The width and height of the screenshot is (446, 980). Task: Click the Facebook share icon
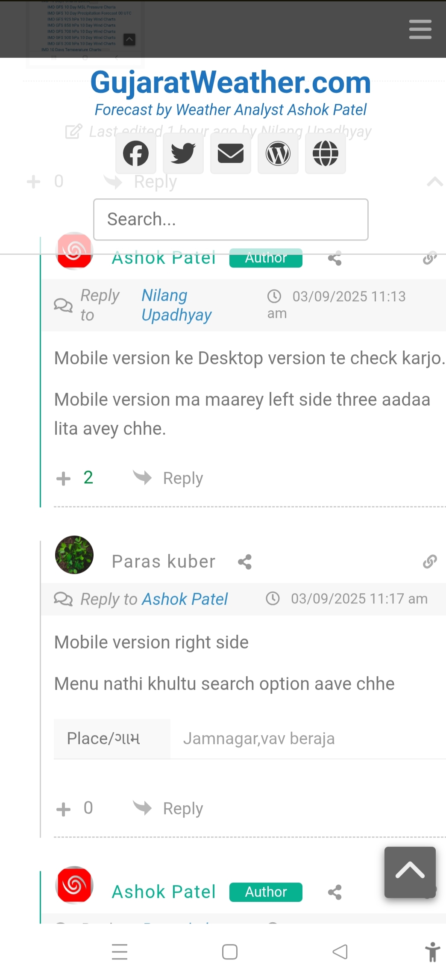136,153
